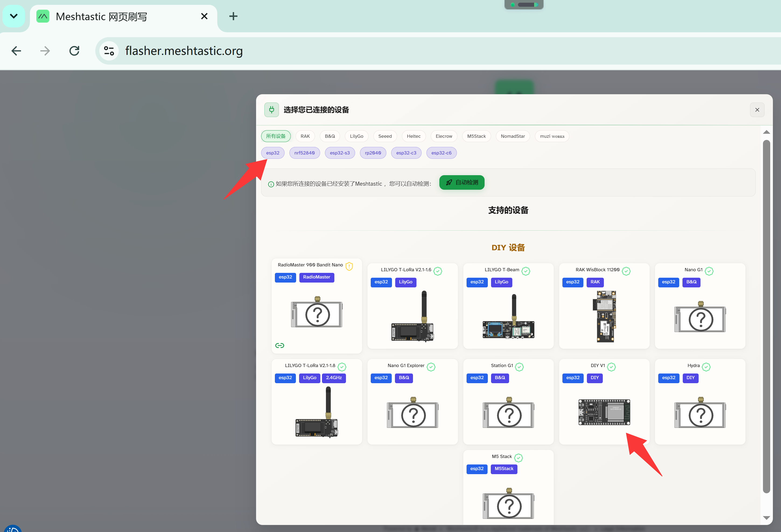Toggle the esp32-c6 architecture filter chip
The height and width of the screenshot is (532, 781).
(442, 153)
